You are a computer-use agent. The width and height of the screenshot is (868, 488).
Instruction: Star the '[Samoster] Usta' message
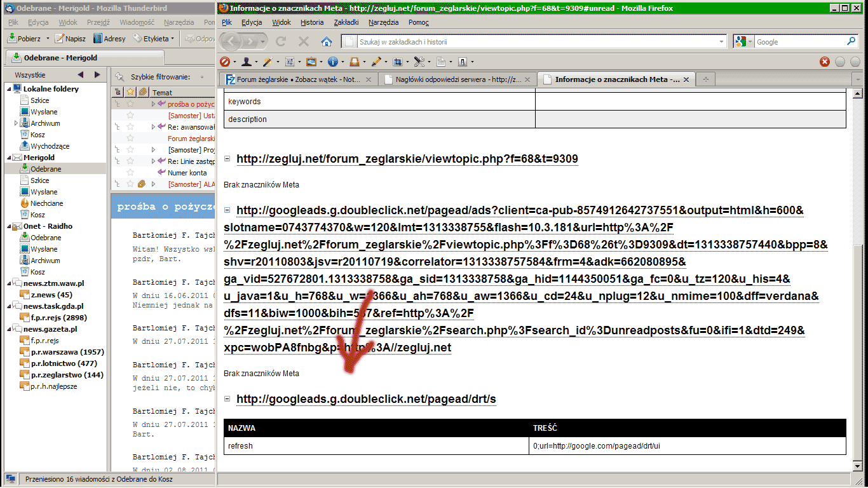(x=130, y=115)
